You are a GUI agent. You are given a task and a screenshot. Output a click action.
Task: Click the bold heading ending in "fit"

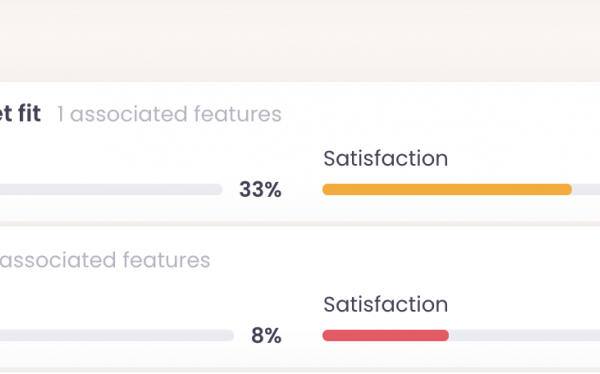20,114
